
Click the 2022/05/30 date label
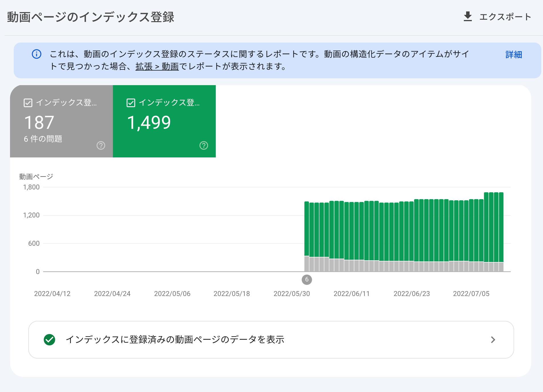(292, 294)
